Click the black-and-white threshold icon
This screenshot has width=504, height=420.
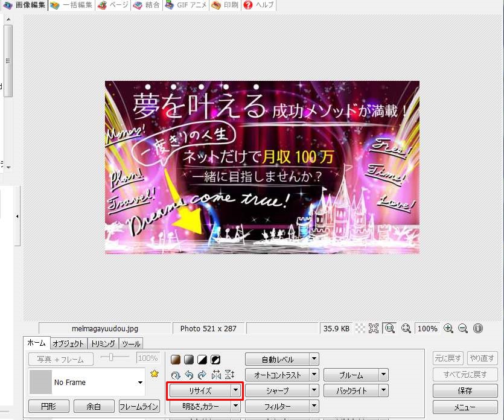click(202, 360)
